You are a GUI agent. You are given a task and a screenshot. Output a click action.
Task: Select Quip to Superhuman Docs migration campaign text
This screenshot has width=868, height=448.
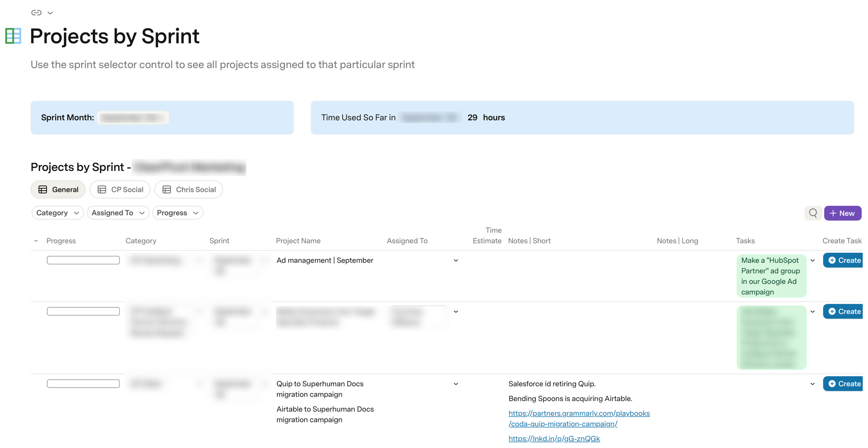[x=320, y=389]
